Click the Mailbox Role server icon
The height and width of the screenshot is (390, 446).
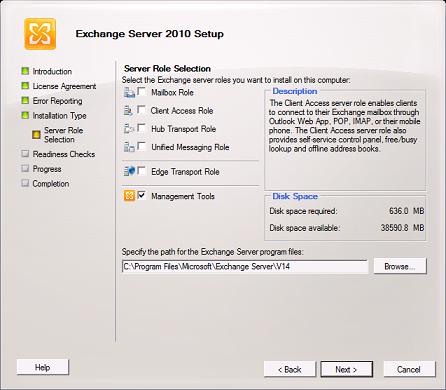point(129,92)
